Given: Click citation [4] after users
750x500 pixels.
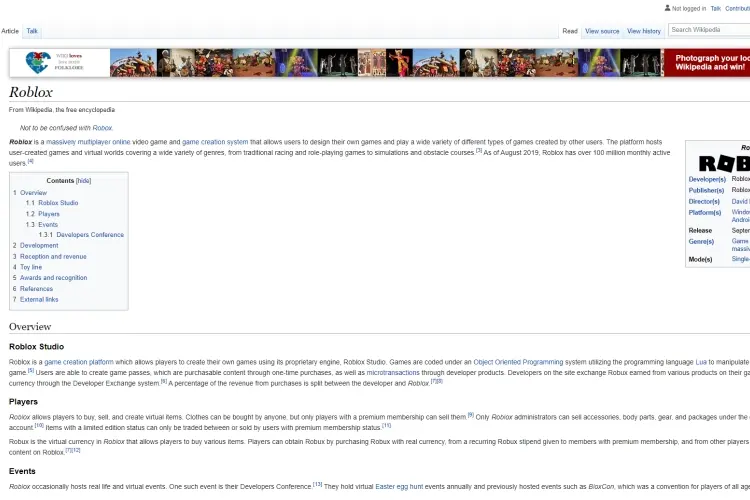Looking at the screenshot, I should [30, 161].
